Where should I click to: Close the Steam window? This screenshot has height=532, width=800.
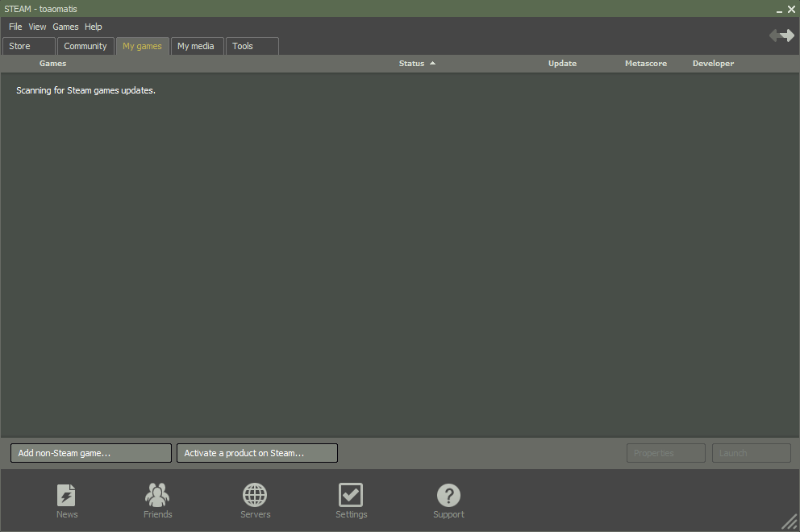[x=791, y=9]
